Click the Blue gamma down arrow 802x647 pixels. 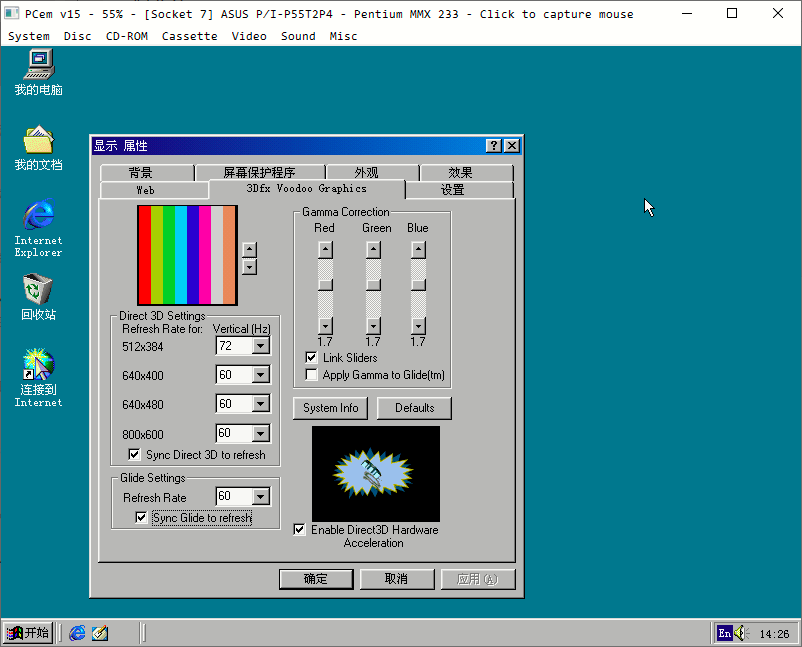(x=418, y=326)
